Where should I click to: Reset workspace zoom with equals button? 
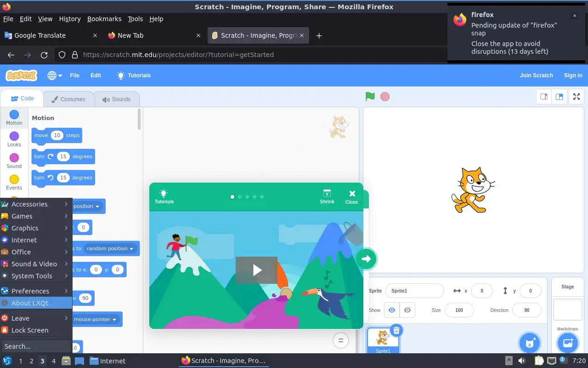click(x=341, y=340)
